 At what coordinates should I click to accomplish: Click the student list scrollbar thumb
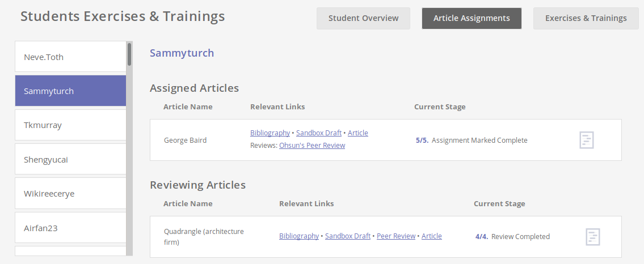pyautogui.click(x=129, y=54)
